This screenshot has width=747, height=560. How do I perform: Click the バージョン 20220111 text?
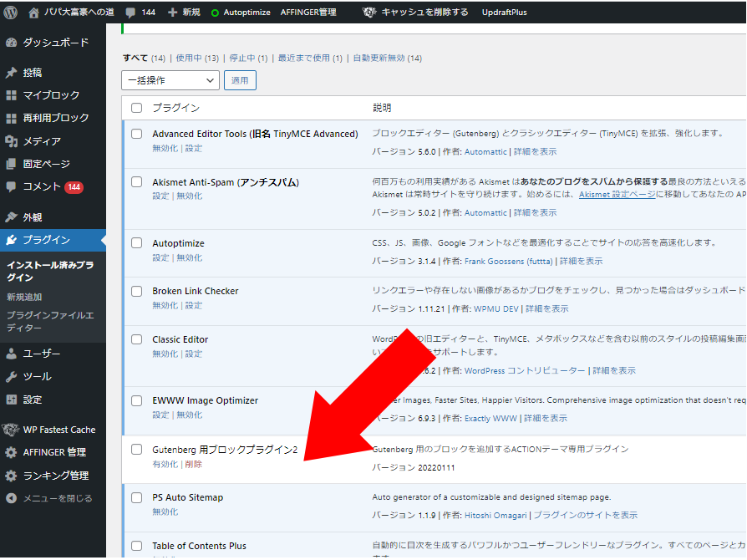(x=413, y=468)
